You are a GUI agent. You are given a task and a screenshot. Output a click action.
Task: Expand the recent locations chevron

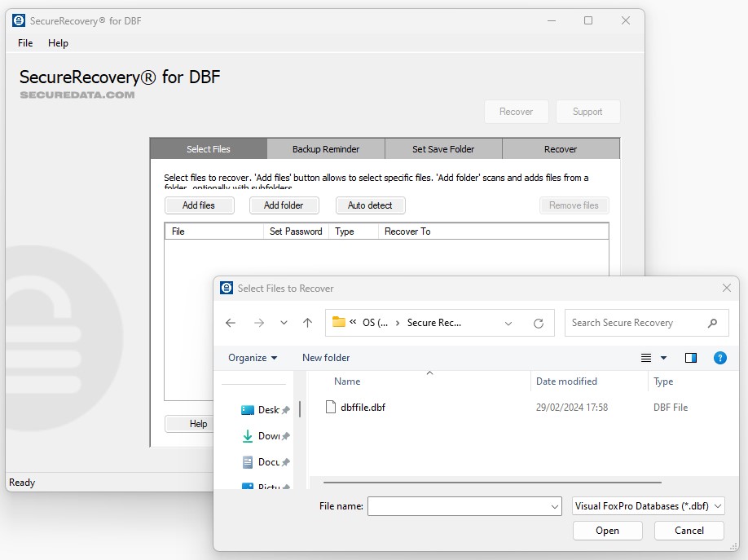pyautogui.click(x=284, y=323)
